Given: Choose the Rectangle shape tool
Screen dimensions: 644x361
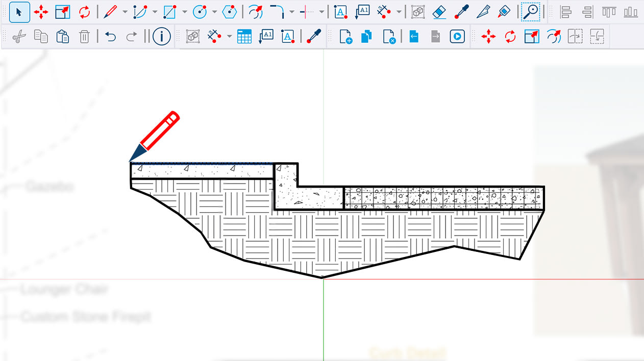Looking at the screenshot, I should click(170, 12).
